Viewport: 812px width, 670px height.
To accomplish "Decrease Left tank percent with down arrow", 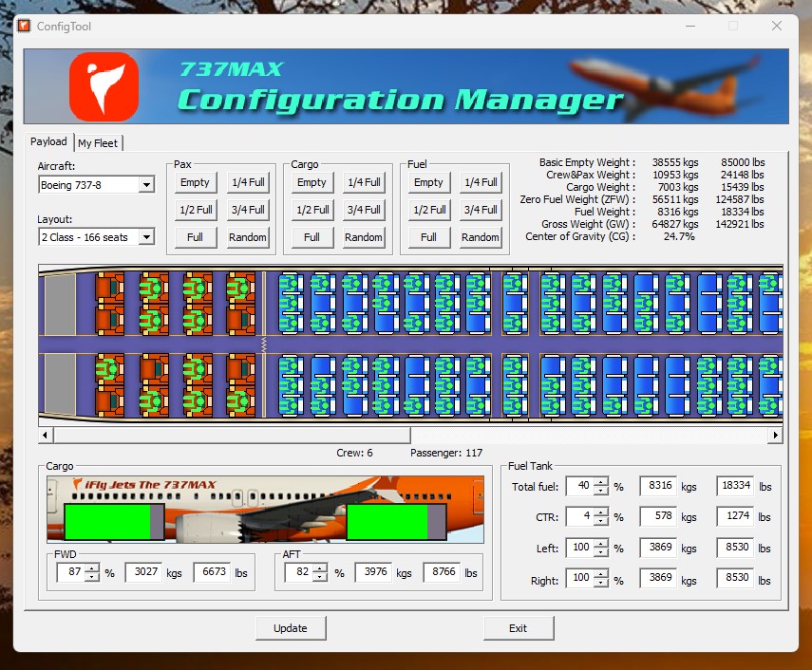I will pos(601,551).
